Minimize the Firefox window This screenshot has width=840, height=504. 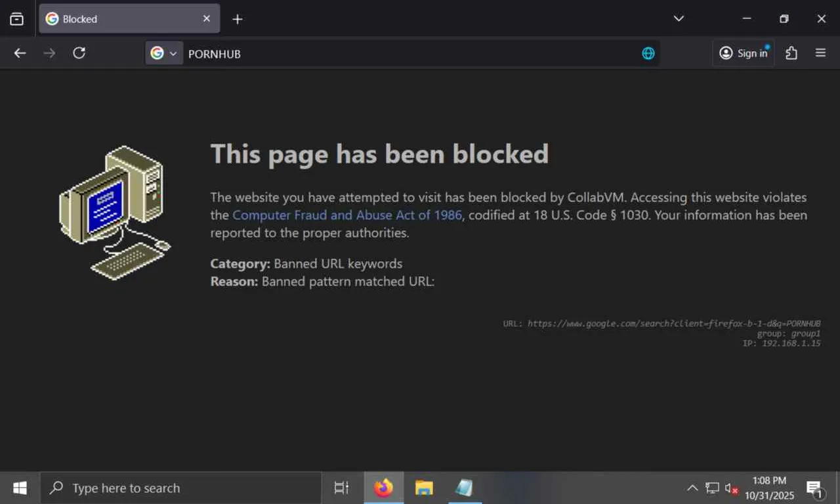pyautogui.click(x=746, y=18)
